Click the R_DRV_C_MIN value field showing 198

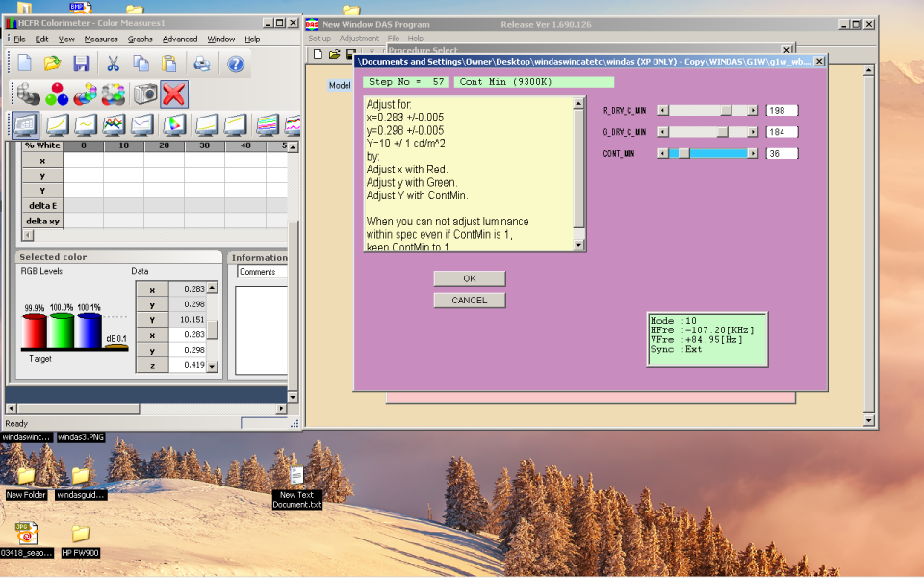click(x=782, y=111)
